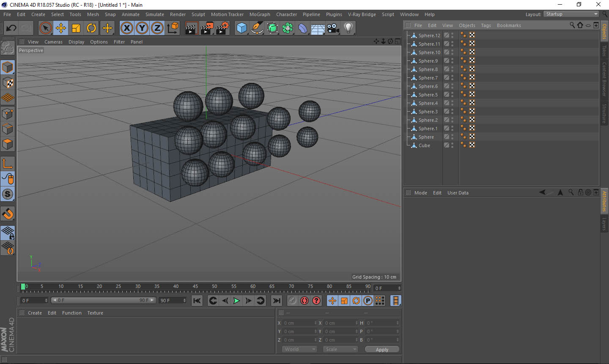This screenshot has width=609, height=364.
Task: Open the Scale mode dropdown
Action: coord(340,349)
